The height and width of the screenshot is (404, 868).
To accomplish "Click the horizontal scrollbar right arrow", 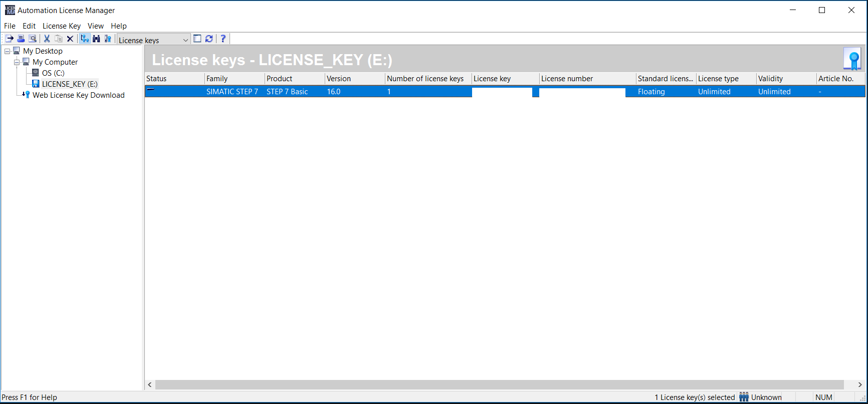I will click(x=860, y=385).
